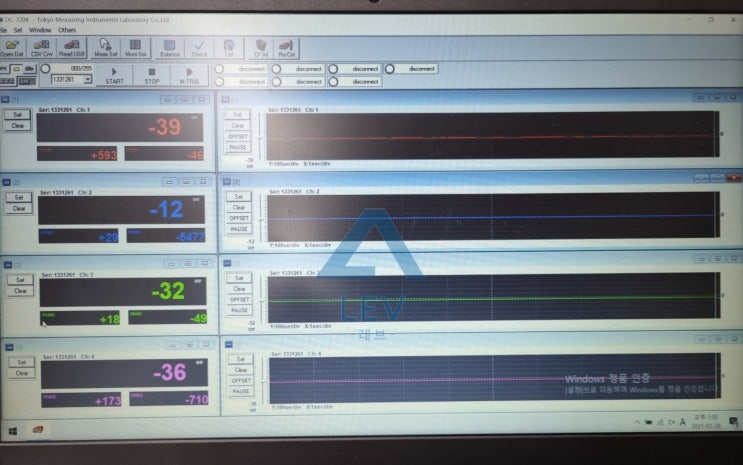Toggle the 000/255 device indicator
This screenshot has width=743, height=465.
pyautogui.click(x=45, y=68)
